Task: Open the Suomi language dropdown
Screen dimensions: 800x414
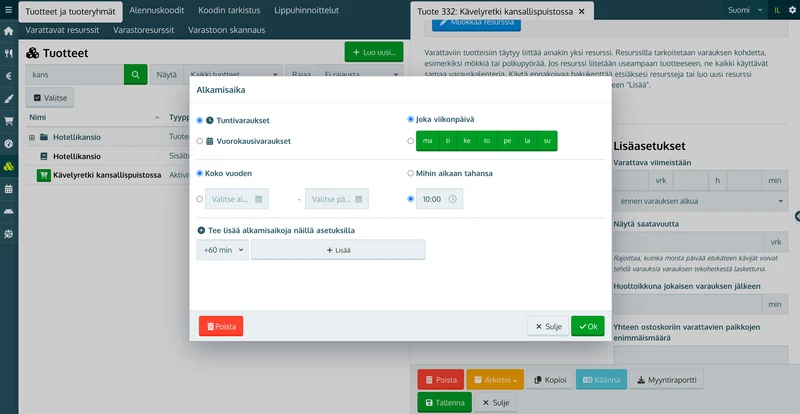Action: tap(745, 10)
